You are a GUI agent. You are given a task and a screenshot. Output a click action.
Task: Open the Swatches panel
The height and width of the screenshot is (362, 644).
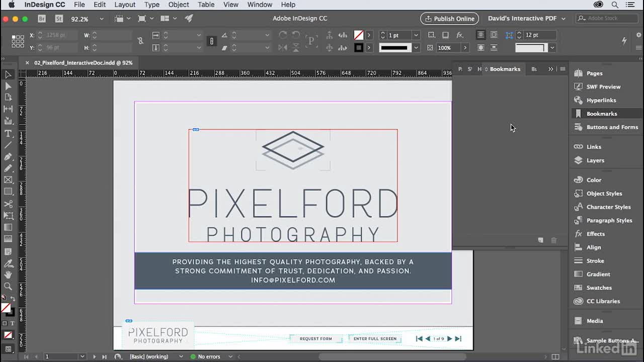click(599, 288)
